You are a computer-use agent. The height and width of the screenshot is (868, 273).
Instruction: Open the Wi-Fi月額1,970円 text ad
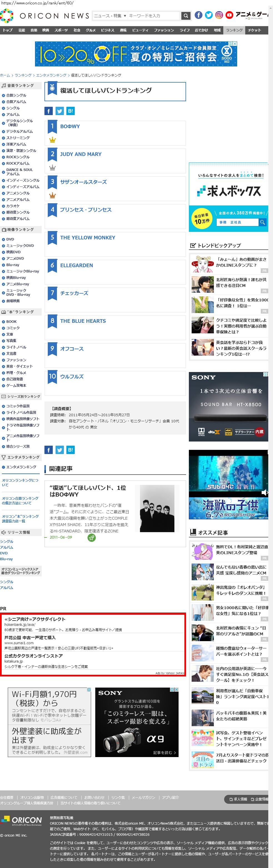(44, 699)
